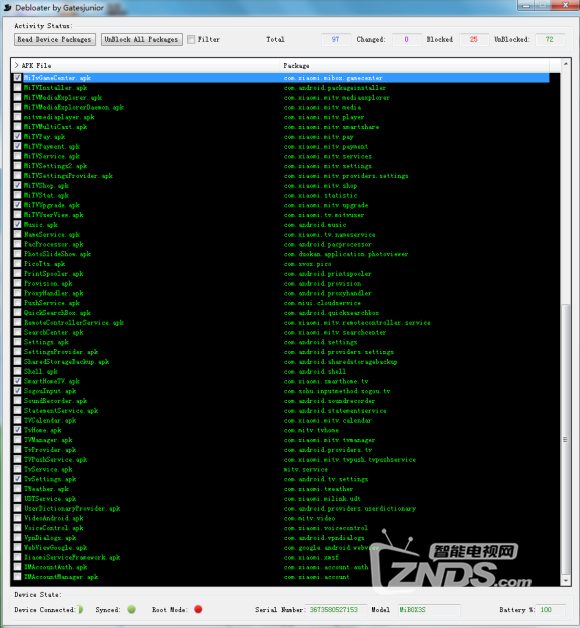Image resolution: width=580 pixels, height=628 pixels.
Task: Click the Debloater app icon in title bar
Action: coord(8,8)
